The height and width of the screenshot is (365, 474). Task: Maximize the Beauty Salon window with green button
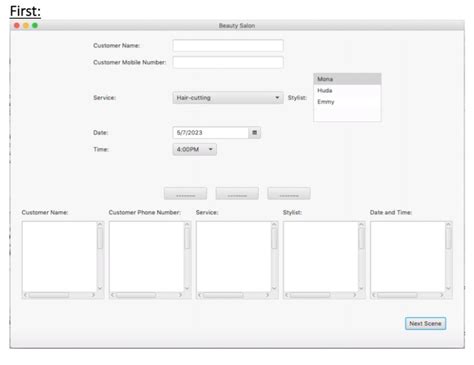click(35, 26)
